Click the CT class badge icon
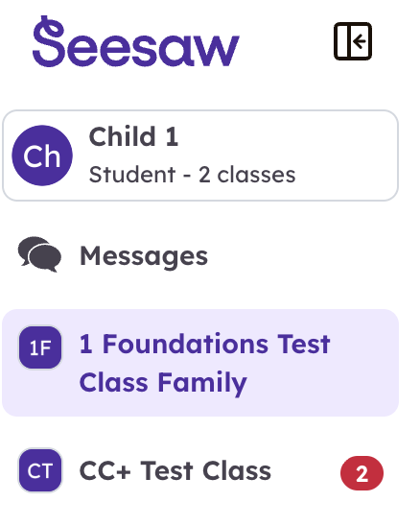The image size is (420, 526). [x=40, y=470]
